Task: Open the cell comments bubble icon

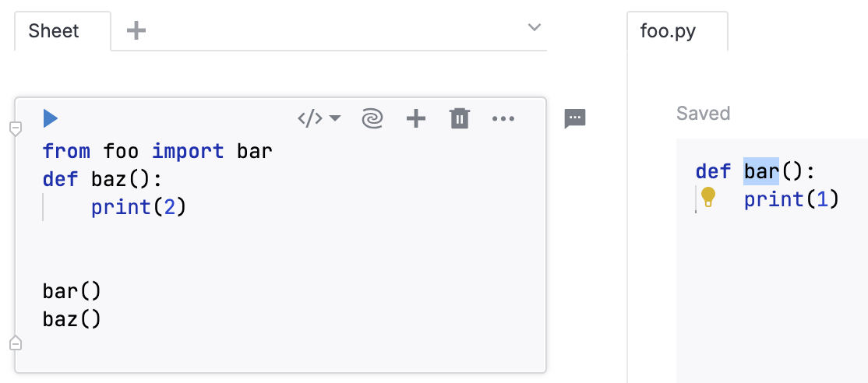Action: point(574,118)
